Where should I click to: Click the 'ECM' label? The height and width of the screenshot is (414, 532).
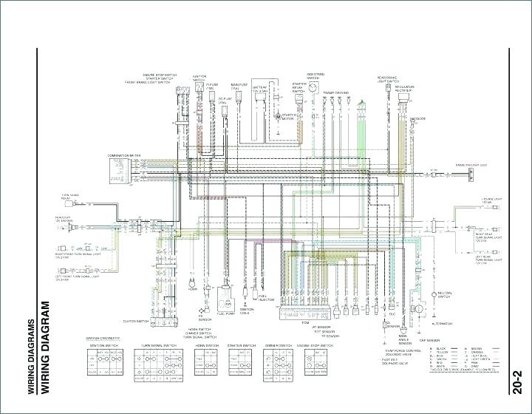tap(305, 322)
